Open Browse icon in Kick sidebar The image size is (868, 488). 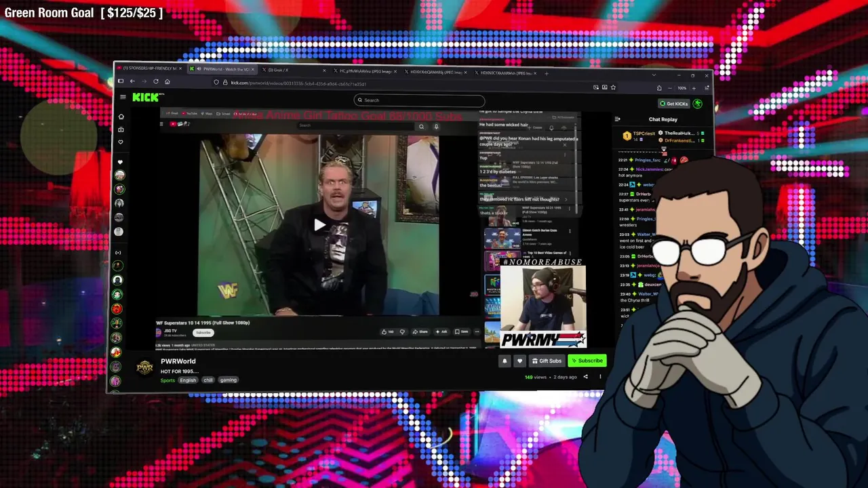click(121, 129)
